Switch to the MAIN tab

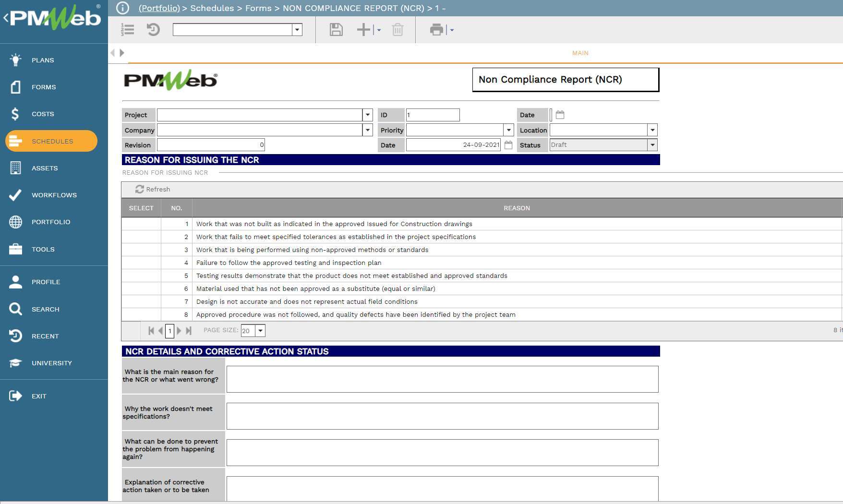click(580, 53)
